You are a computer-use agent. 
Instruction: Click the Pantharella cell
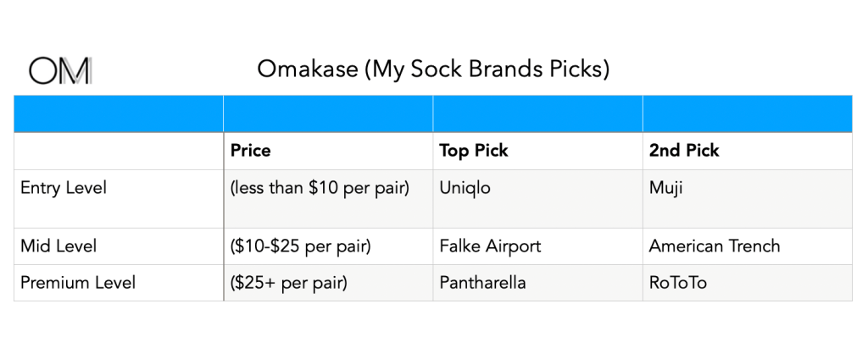click(482, 283)
